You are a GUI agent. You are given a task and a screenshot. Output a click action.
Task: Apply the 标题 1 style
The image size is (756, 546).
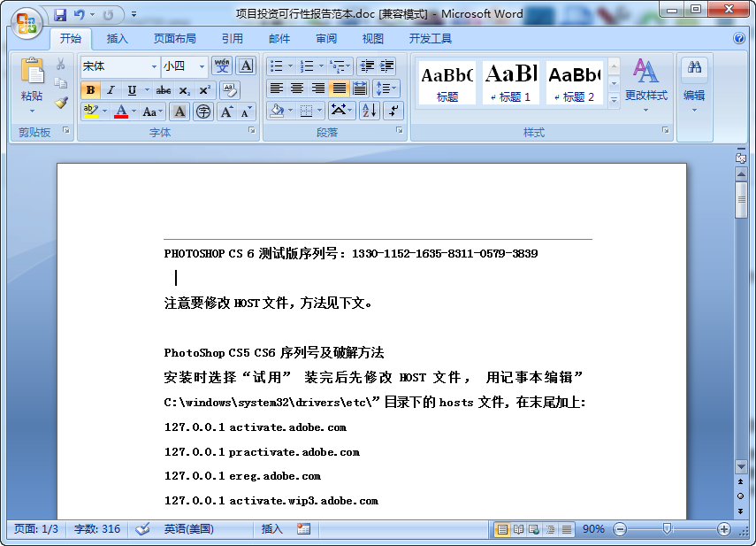tap(510, 82)
